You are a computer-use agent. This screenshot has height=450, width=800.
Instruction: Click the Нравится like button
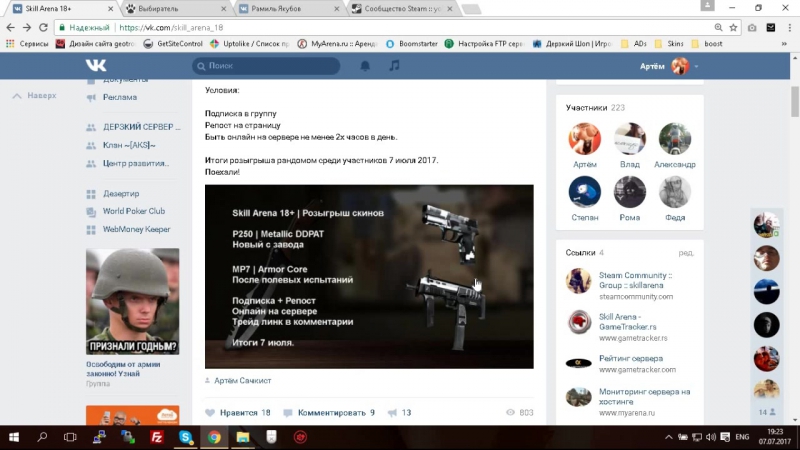pyautogui.click(x=238, y=413)
